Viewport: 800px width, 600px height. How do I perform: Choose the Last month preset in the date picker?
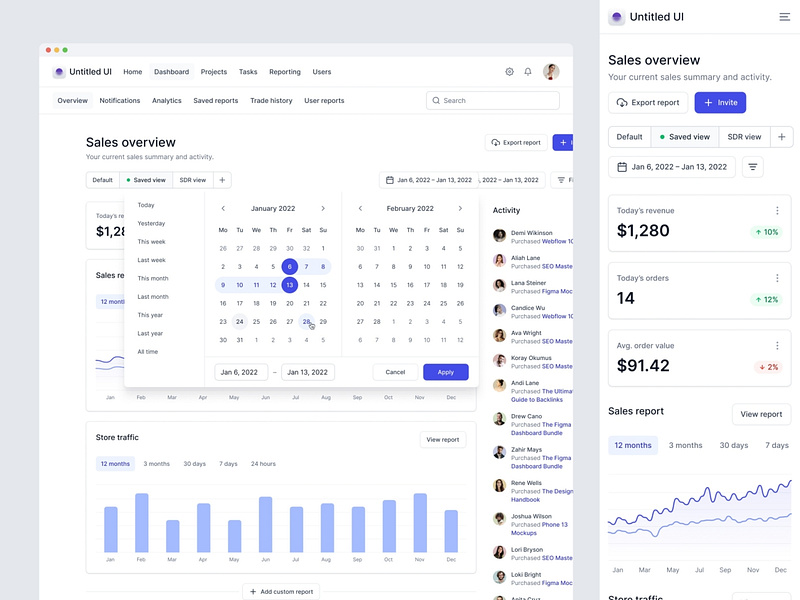(x=152, y=296)
